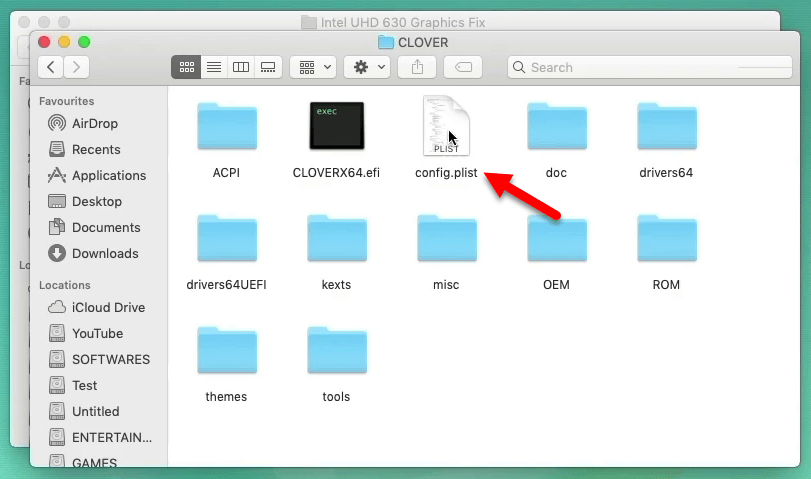Click the drivers64UEFI name label
Viewport: 811px width, 479px height.
tap(227, 285)
